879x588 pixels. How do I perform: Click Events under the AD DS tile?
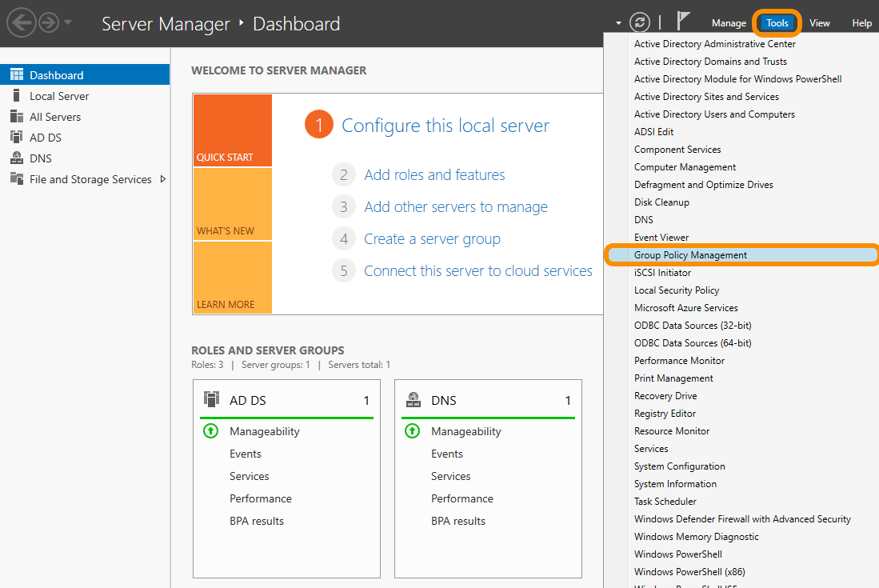tap(246, 454)
